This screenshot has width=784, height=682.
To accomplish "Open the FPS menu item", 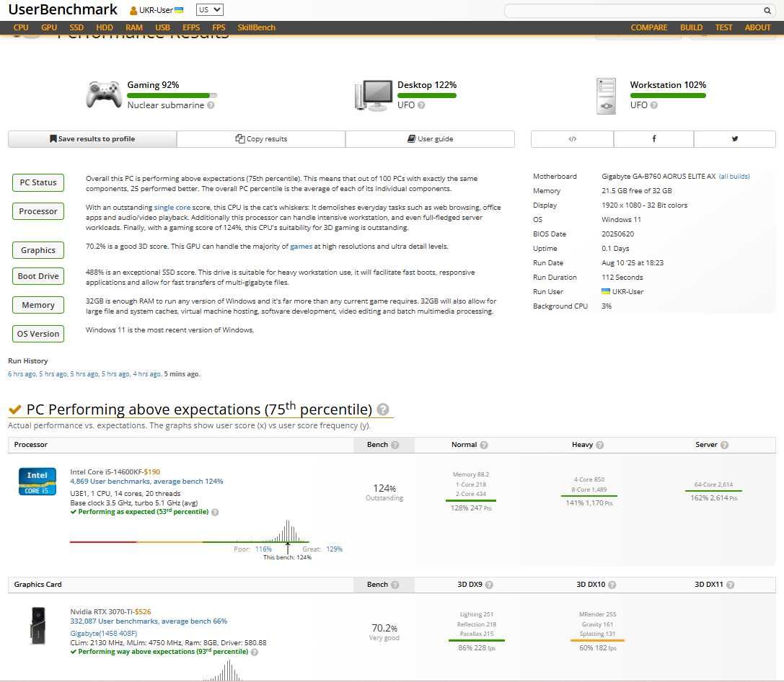I will point(219,27).
